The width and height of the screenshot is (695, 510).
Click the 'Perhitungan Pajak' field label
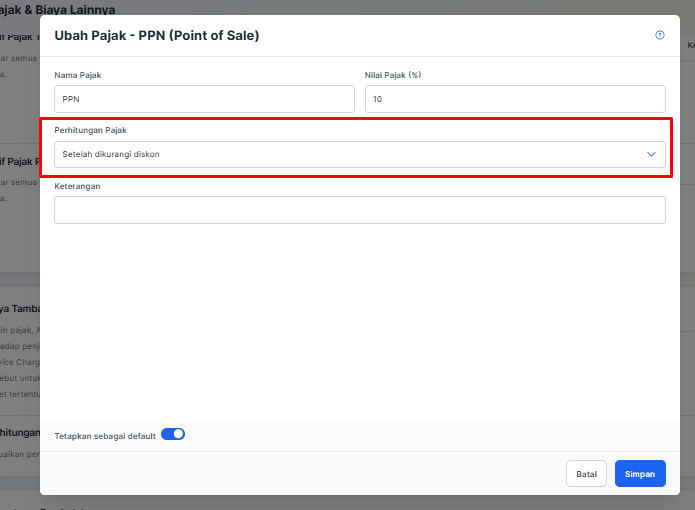(x=90, y=130)
